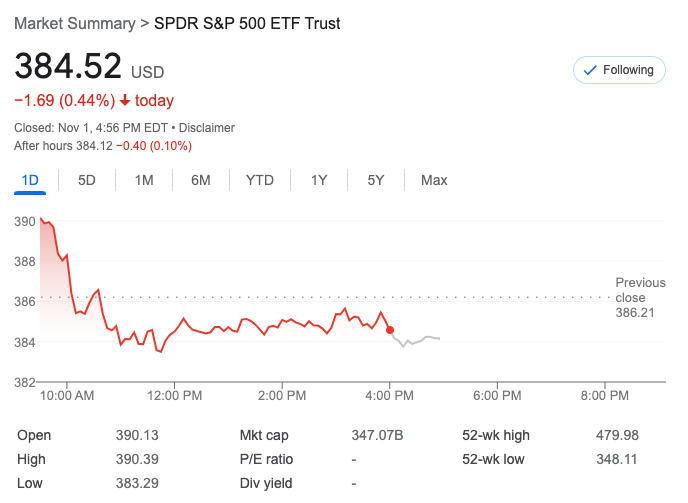The image size is (688, 503).
Task: Click the checkmark icon in Following
Action: 590,70
